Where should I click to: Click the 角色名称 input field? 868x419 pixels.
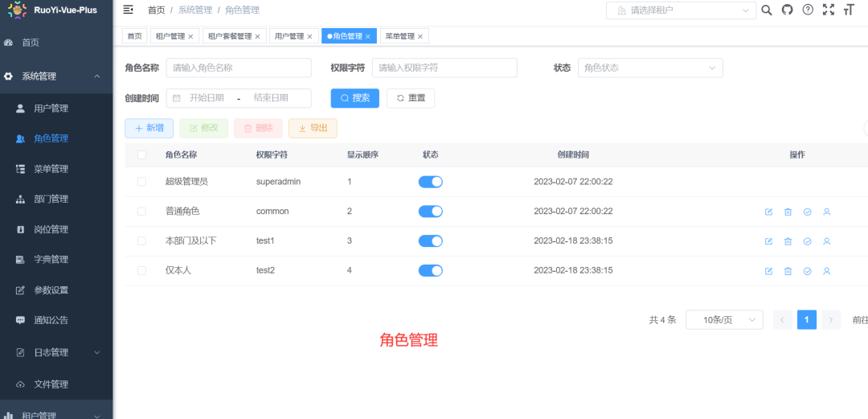click(238, 68)
